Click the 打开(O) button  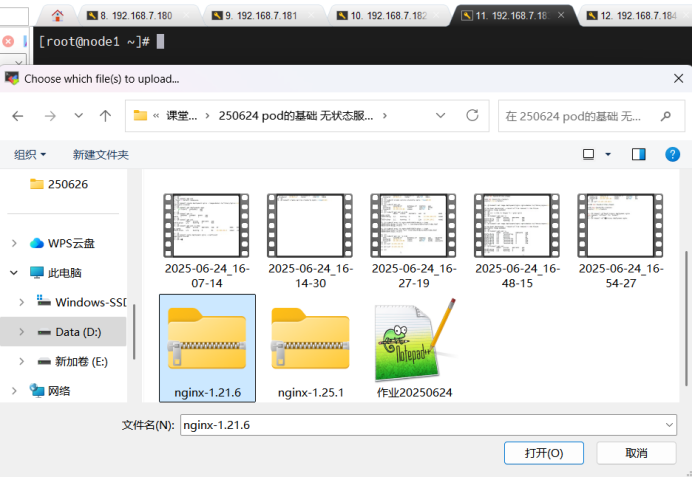click(x=544, y=453)
